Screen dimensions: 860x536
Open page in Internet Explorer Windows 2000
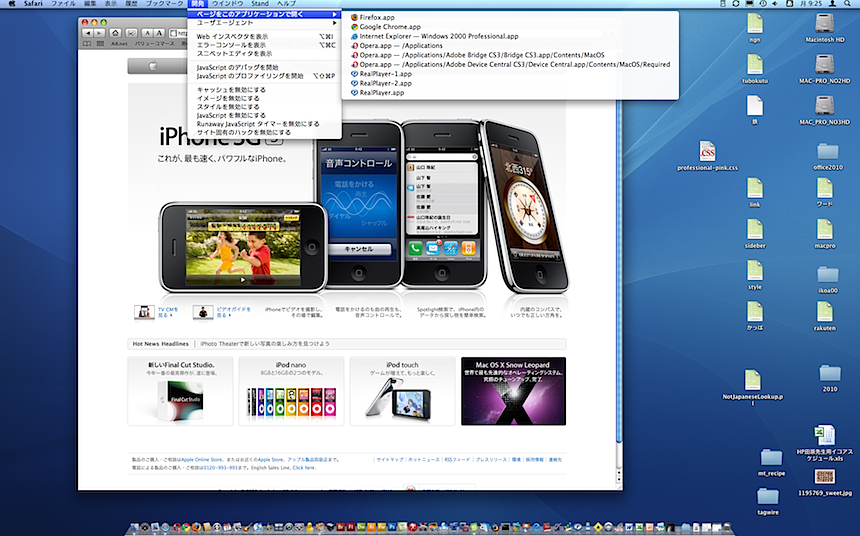point(510,36)
